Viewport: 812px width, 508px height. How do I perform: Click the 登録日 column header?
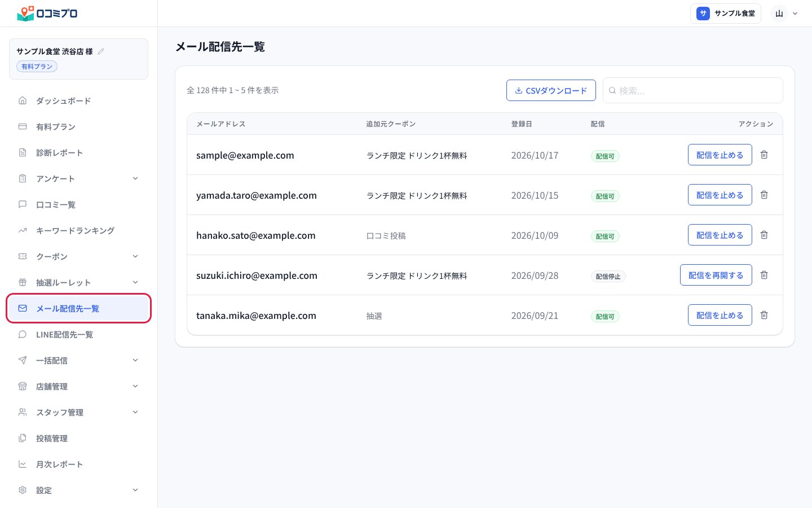[522, 124]
